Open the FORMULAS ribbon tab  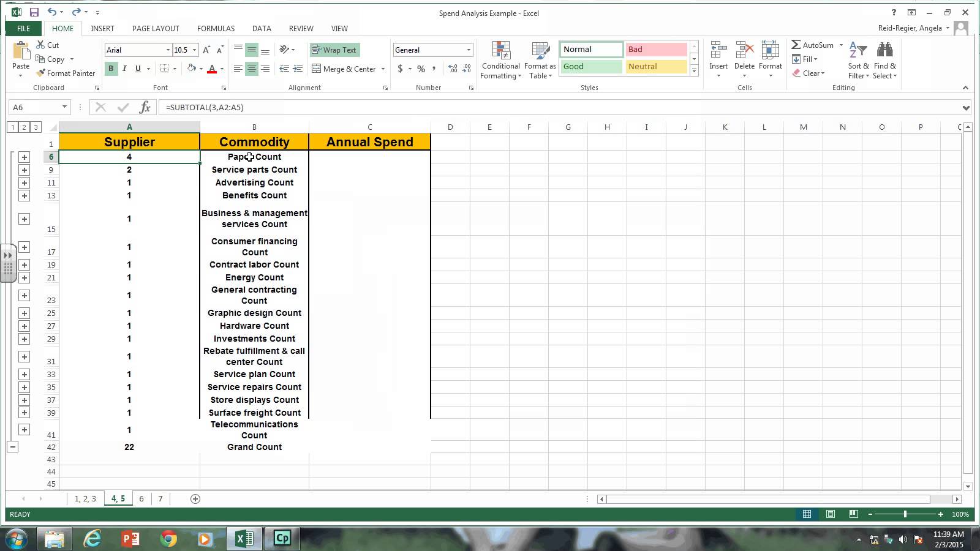click(x=216, y=29)
